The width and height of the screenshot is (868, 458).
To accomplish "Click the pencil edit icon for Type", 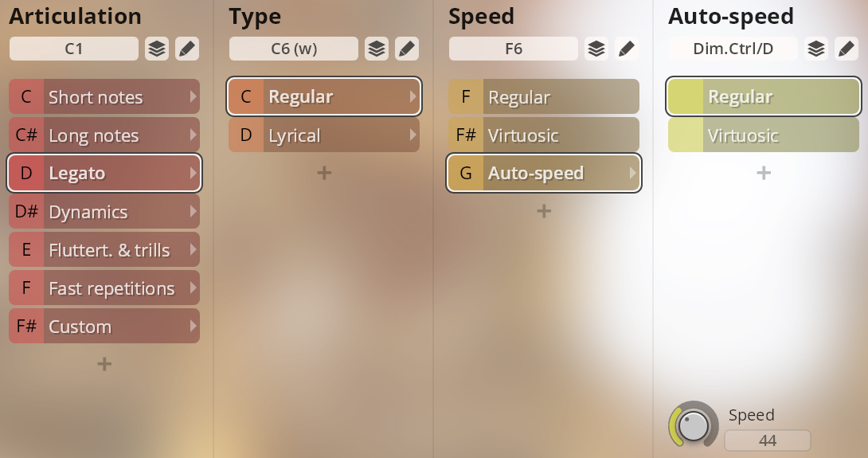I will coord(406,49).
